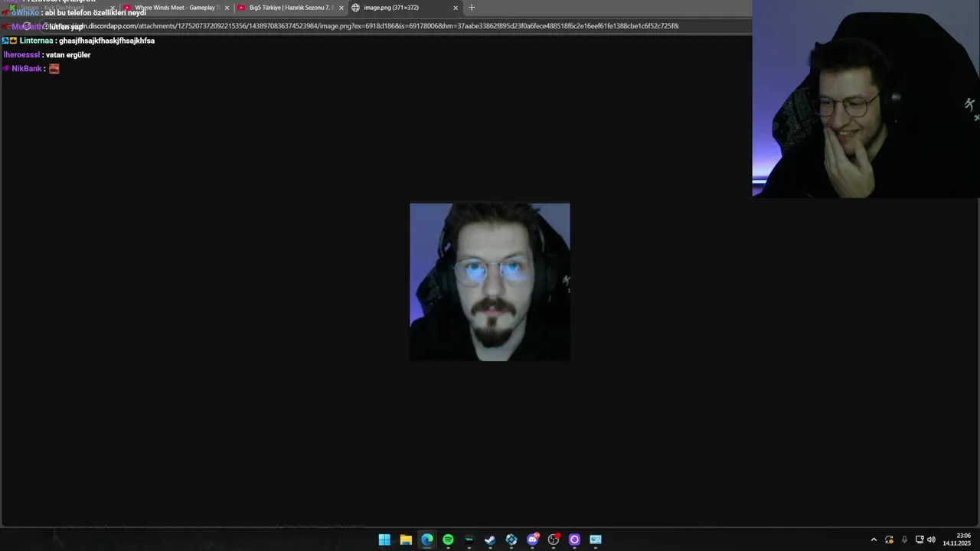Click the chat username Linternaa
980x551 pixels.
(36, 41)
